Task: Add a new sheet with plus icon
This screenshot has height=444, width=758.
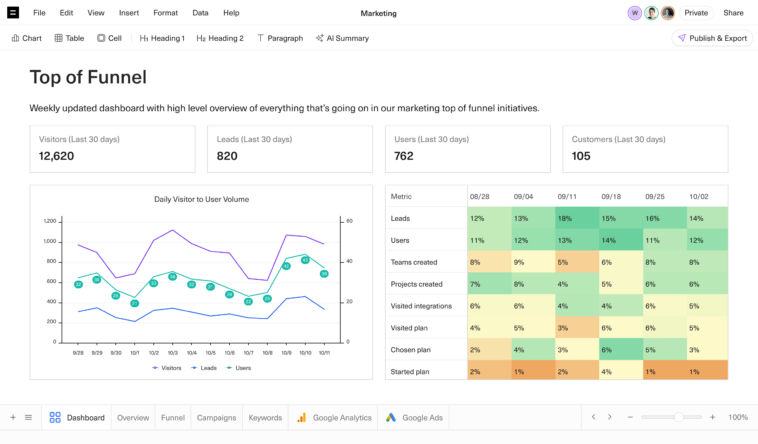Action: 13,417
